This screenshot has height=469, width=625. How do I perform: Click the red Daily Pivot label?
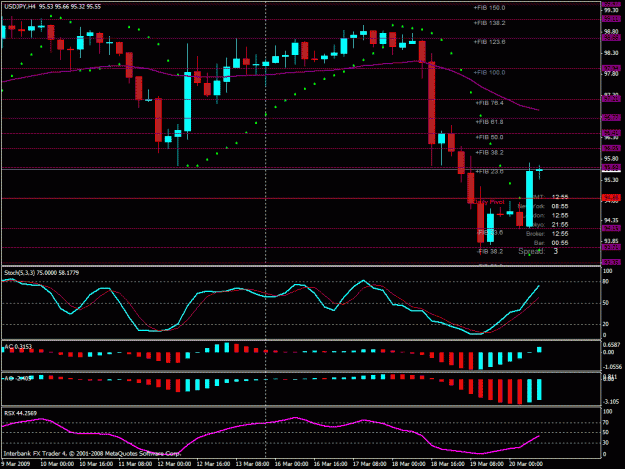(x=489, y=202)
